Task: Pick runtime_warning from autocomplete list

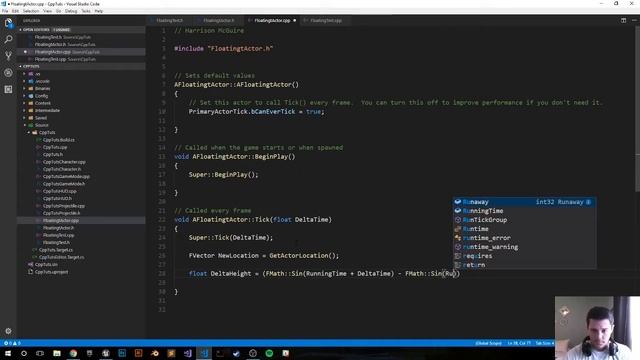Action: (524, 247)
